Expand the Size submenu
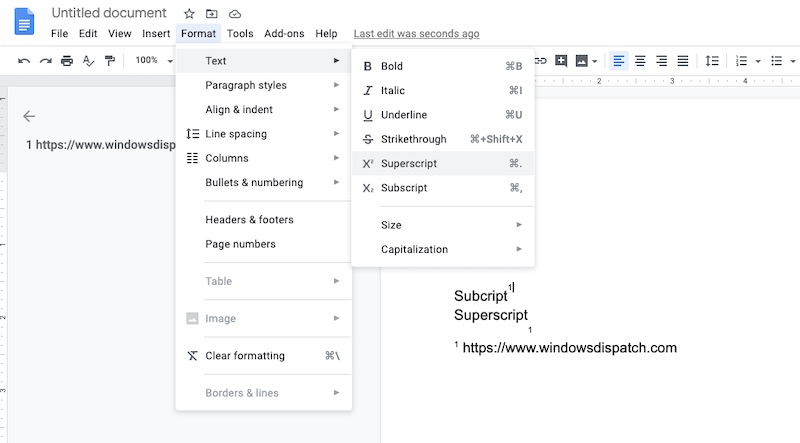This screenshot has height=443, width=800. [443, 225]
